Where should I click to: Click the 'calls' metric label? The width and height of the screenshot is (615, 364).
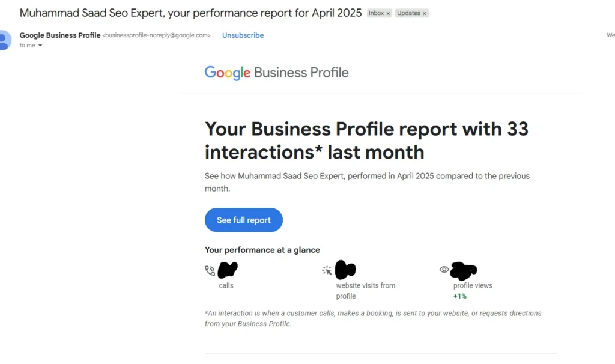tap(226, 285)
